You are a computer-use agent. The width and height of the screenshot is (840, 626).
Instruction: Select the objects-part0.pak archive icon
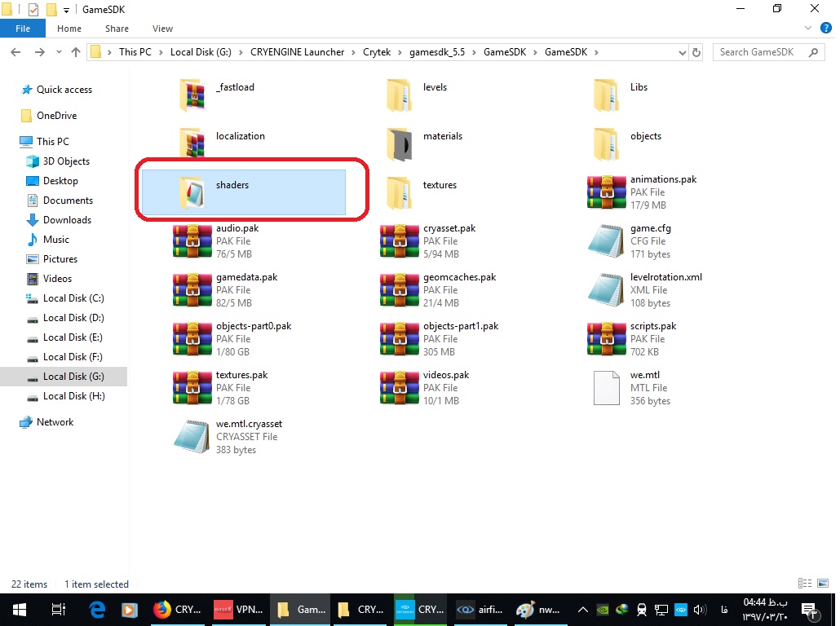pyautogui.click(x=192, y=339)
